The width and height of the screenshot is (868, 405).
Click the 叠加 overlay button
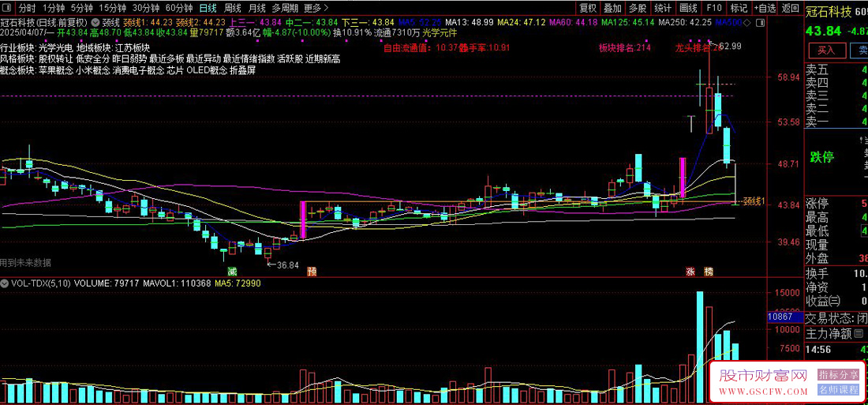(612, 9)
